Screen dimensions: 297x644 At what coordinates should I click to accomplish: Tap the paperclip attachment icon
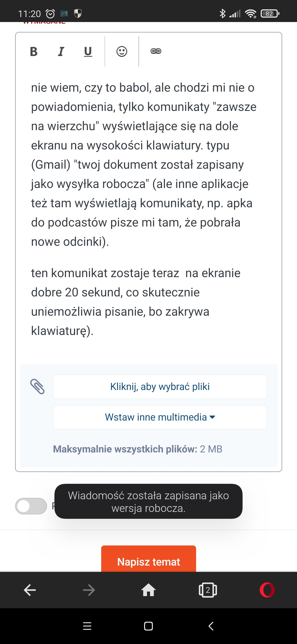click(37, 387)
